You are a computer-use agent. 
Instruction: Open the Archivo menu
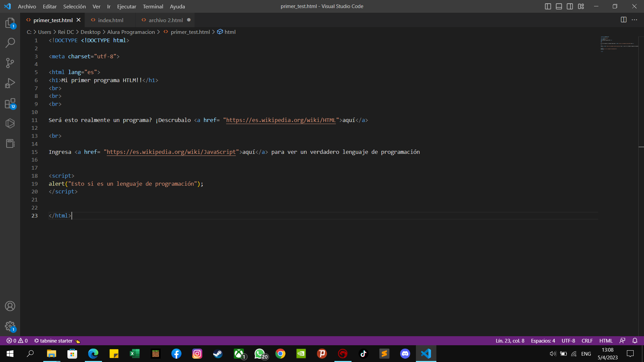pyautogui.click(x=27, y=6)
